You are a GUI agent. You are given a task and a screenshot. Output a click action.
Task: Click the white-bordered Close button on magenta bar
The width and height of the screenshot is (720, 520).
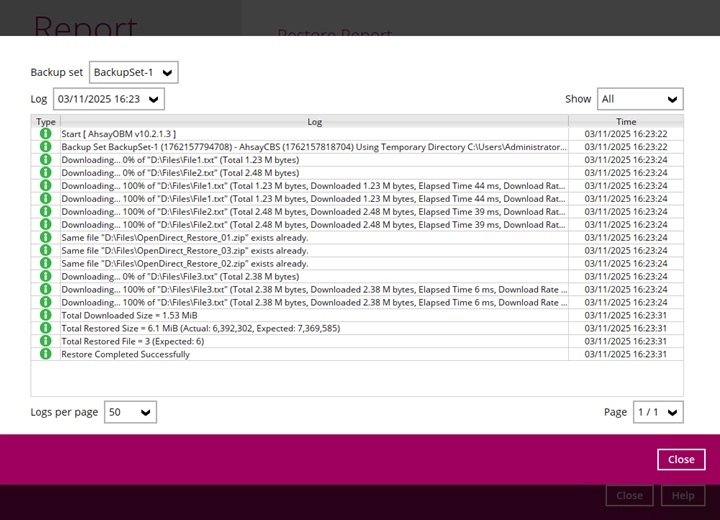[x=681, y=459]
